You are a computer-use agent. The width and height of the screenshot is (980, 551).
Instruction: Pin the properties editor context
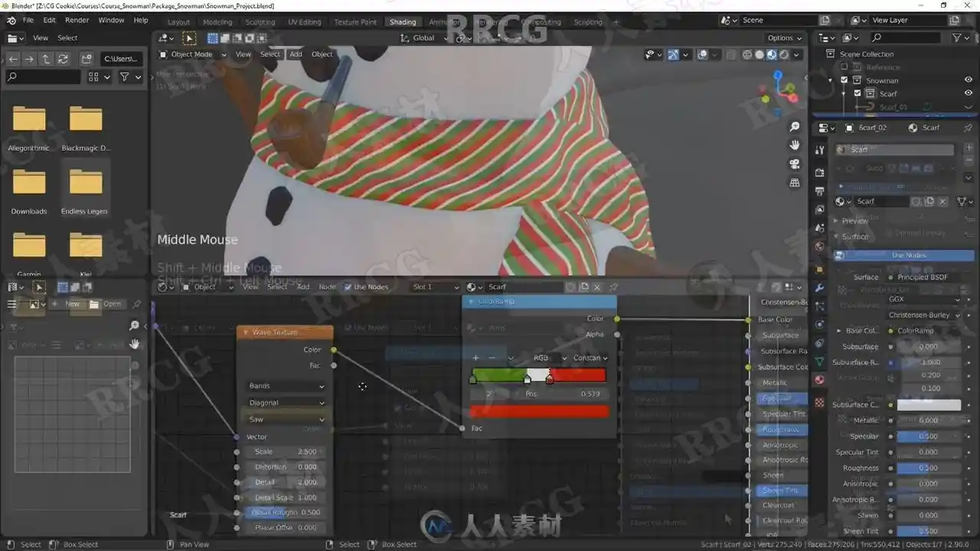(x=969, y=128)
